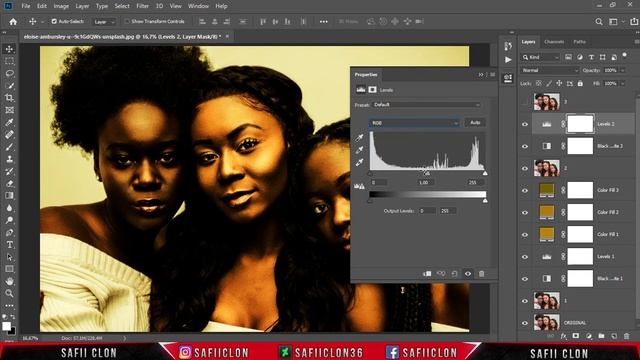Reset Levels adjustment to defaults
The height and width of the screenshot is (360, 640).
[454, 274]
